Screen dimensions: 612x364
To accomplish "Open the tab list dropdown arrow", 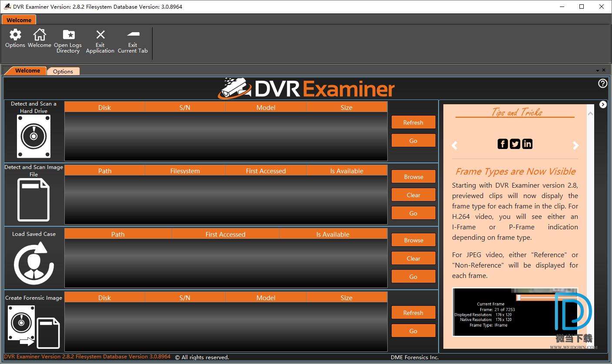I will [x=598, y=70].
